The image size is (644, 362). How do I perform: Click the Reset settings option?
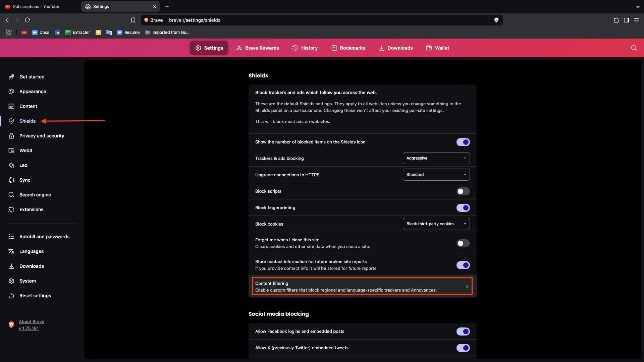point(35,296)
